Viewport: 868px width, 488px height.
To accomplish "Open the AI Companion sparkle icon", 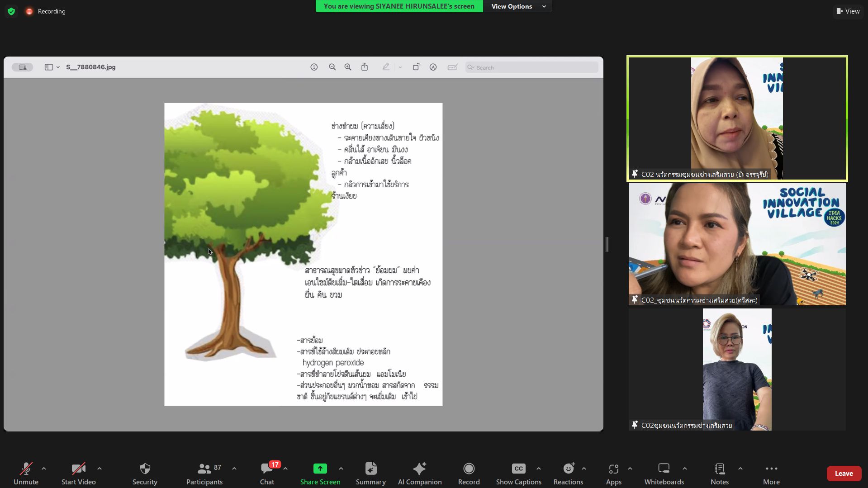I will pos(419,473).
